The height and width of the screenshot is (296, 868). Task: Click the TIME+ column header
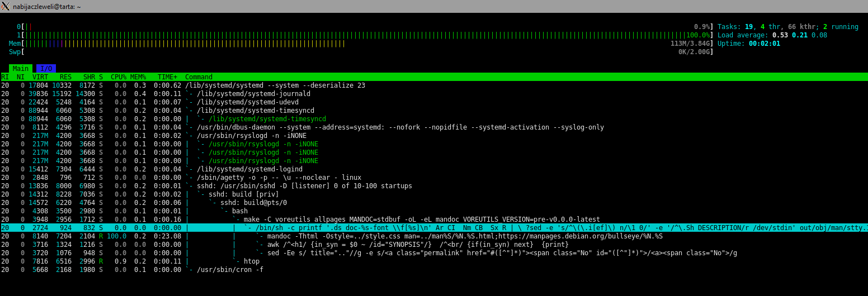167,77
